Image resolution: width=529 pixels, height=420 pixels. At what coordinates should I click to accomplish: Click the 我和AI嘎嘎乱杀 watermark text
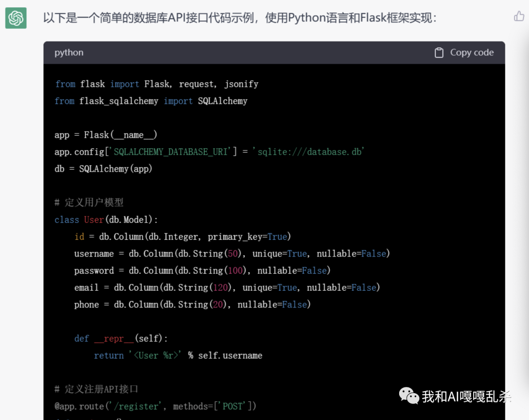coord(466,397)
